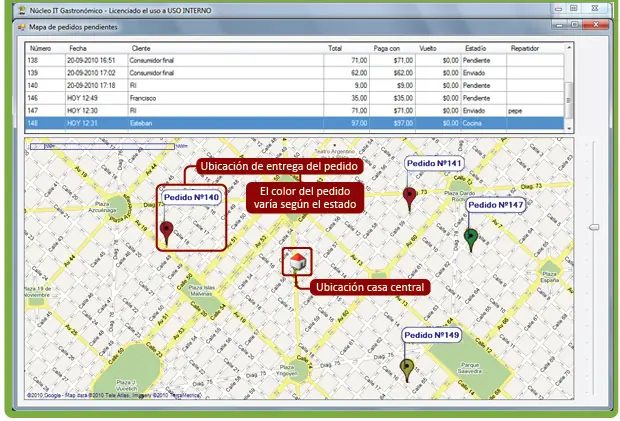The width and height of the screenshot is (620, 421).
Task: Click the green map pin for Pedido Nº147
Action: 471,238
